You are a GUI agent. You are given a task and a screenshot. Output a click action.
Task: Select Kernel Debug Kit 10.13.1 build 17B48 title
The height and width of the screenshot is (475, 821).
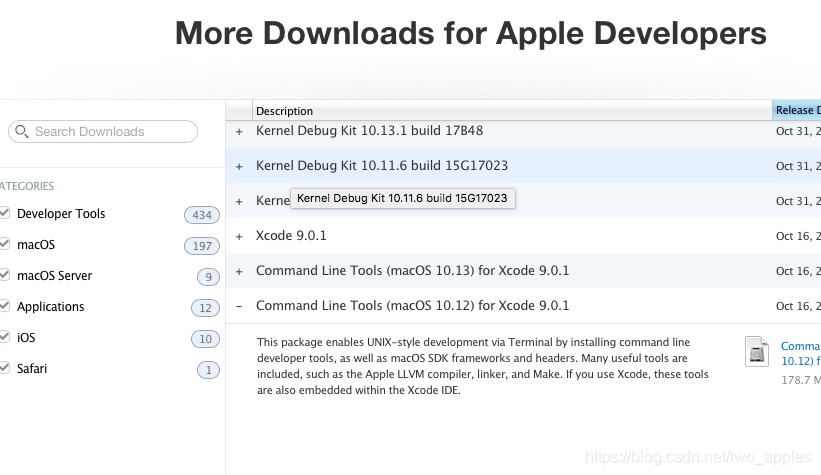point(370,130)
